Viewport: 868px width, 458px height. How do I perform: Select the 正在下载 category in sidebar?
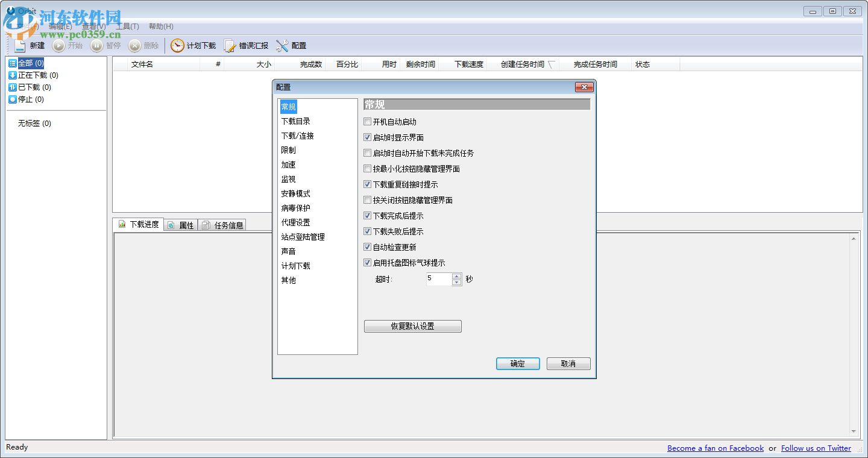click(33, 75)
